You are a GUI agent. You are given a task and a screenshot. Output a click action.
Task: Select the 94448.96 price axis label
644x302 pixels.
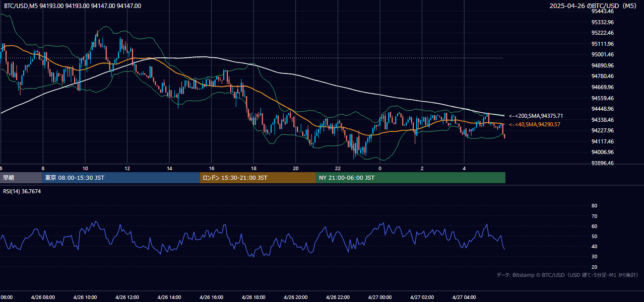coord(603,109)
